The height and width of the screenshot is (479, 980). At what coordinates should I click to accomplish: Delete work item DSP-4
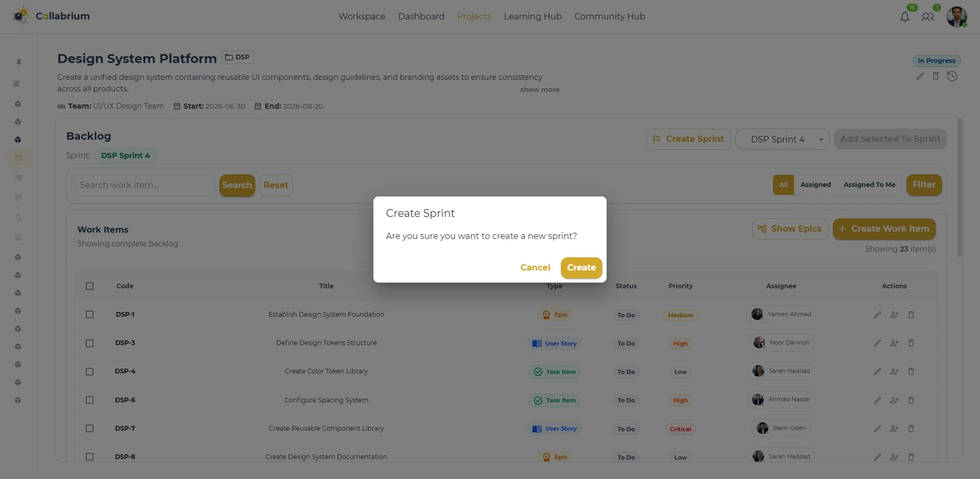(911, 371)
